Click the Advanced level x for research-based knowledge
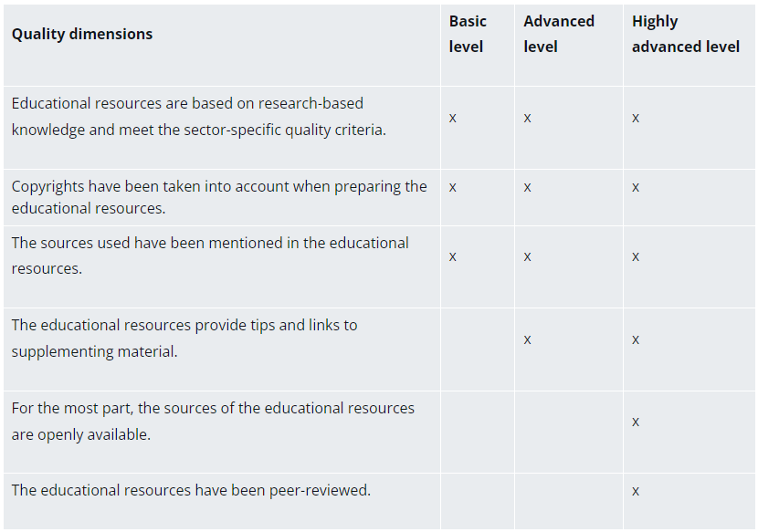Viewport: 758px width, 532px height. click(528, 118)
